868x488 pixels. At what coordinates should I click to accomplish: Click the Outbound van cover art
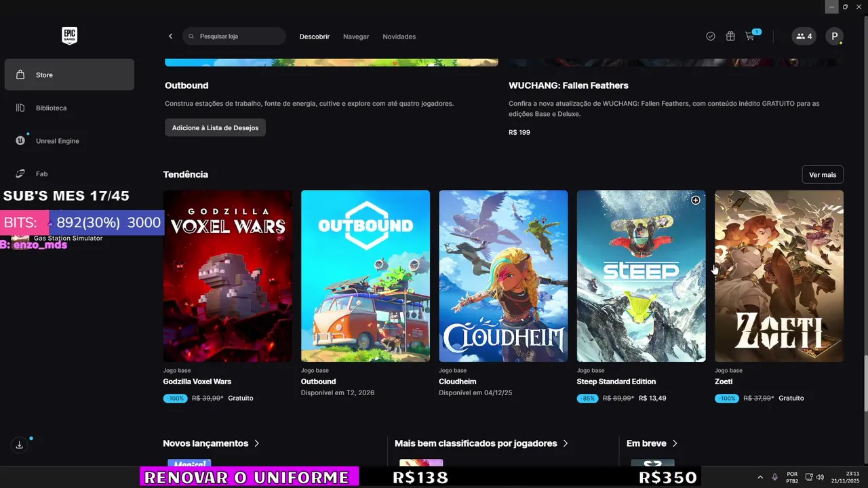[366, 276]
